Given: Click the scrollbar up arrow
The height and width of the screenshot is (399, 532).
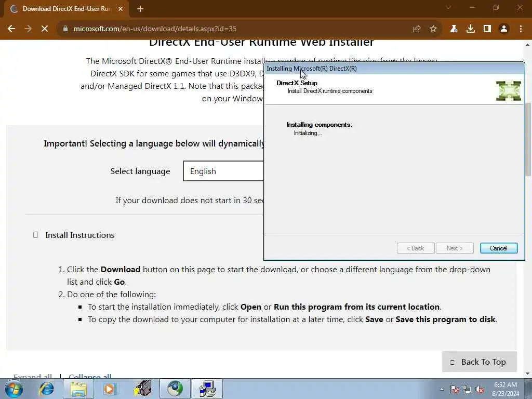Looking at the screenshot, I should 528,44.
